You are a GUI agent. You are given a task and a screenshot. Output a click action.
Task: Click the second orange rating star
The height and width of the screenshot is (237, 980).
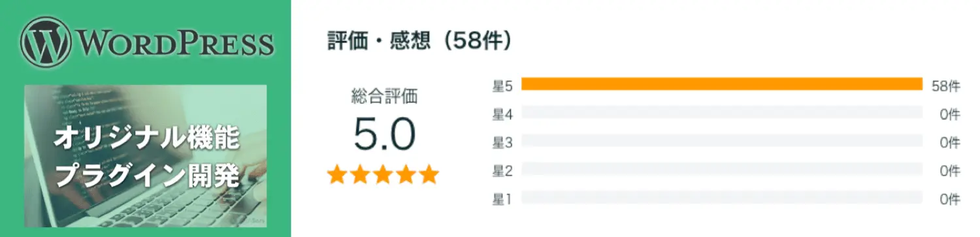tap(359, 174)
